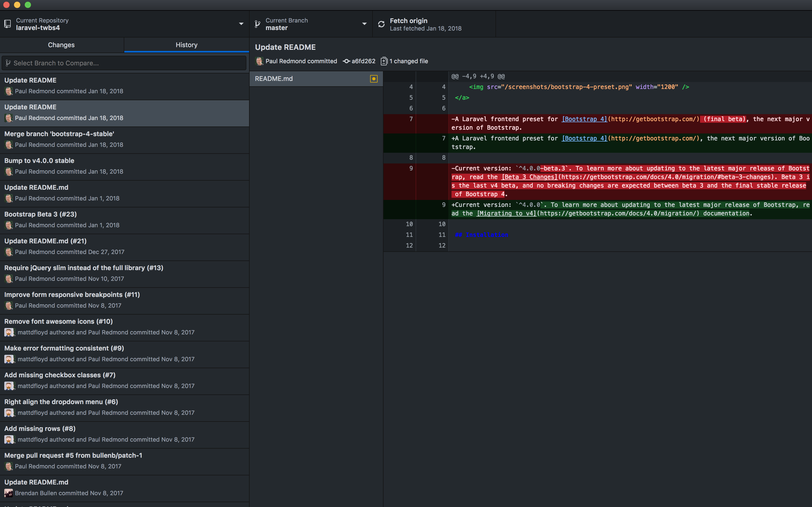812x507 pixels.
Task: Scroll down the commit history list
Action: click(x=247, y=409)
